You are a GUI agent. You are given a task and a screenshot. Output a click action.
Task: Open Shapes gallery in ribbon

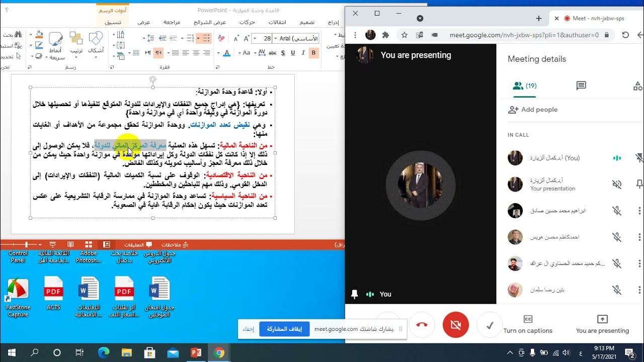pyautogui.click(x=96, y=43)
